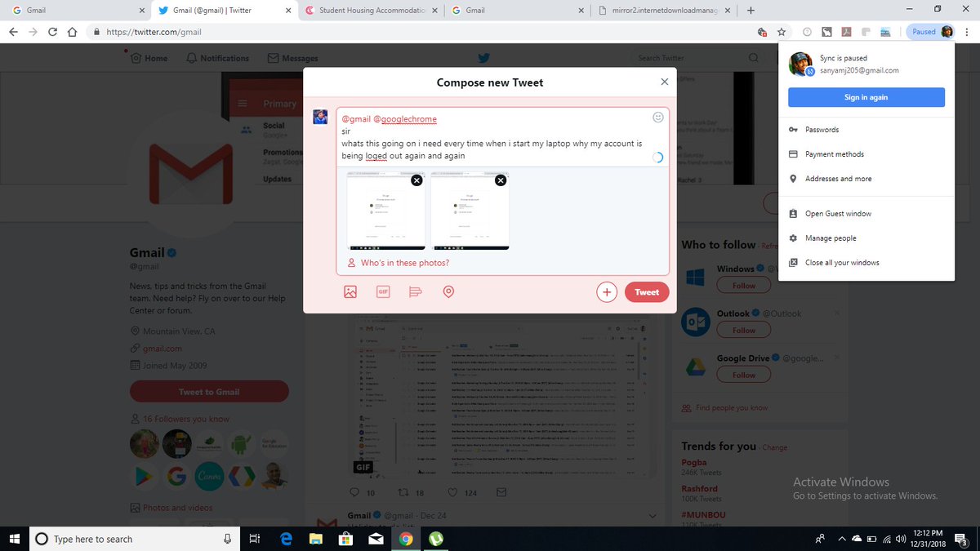Go to the Chrome home page

click(73, 32)
